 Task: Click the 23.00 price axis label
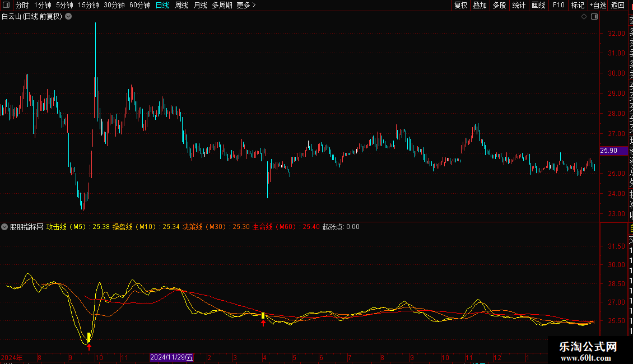click(x=616, y=214)
